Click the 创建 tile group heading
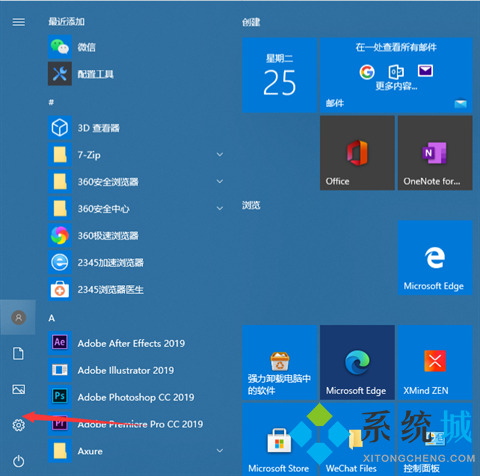 [251, 22]
